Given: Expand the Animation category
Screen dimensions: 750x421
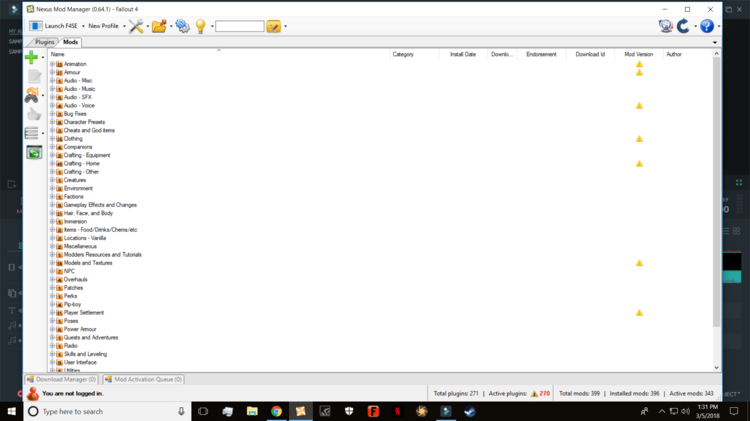Looking at the screenshot, I should pyautogui.click(x=53, y=64).
